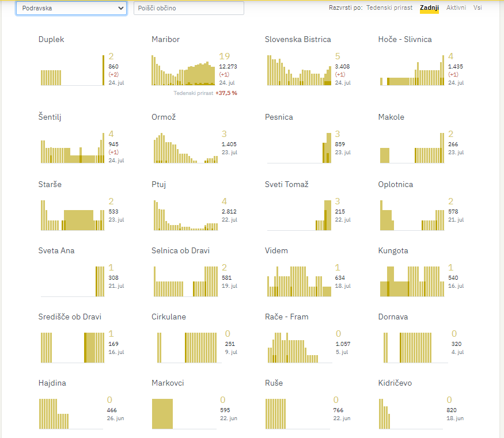Viewport: 504px width, 438px height.
Task: Click the Središče ob Dravi heading
Action: point(70,317)
